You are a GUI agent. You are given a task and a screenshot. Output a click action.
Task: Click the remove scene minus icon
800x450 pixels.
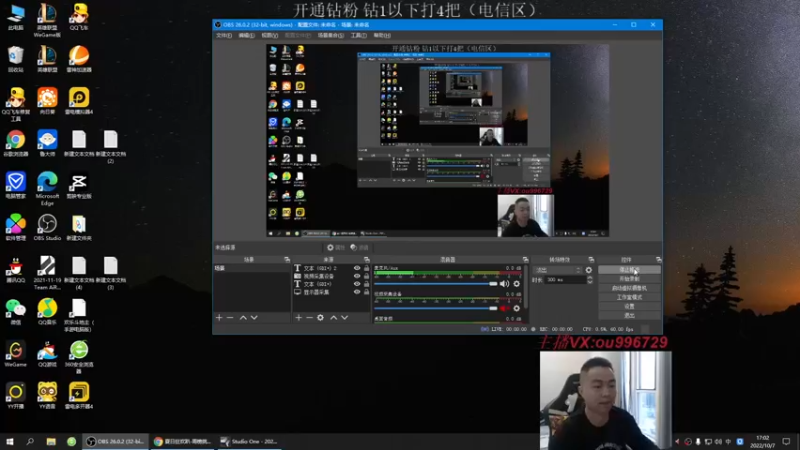point(230,317)
